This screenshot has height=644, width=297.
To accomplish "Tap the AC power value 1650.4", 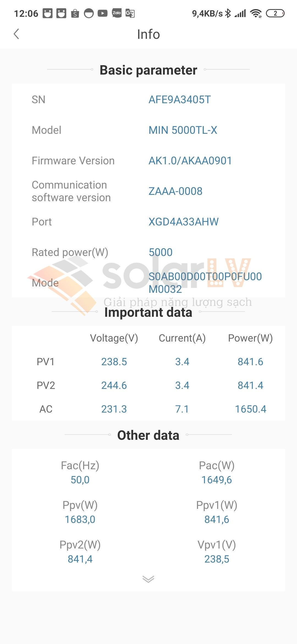I will [x=251, y=409].
